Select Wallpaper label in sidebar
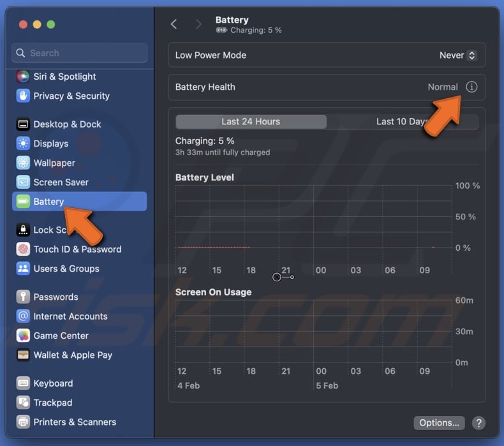 click(x=54, y=163)
